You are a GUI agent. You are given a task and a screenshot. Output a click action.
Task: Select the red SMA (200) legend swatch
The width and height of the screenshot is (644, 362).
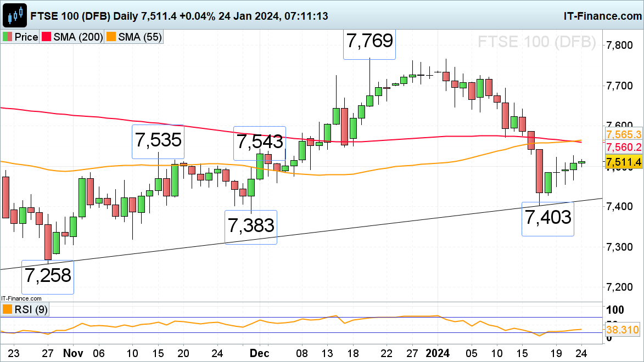(x=47, y=37)
